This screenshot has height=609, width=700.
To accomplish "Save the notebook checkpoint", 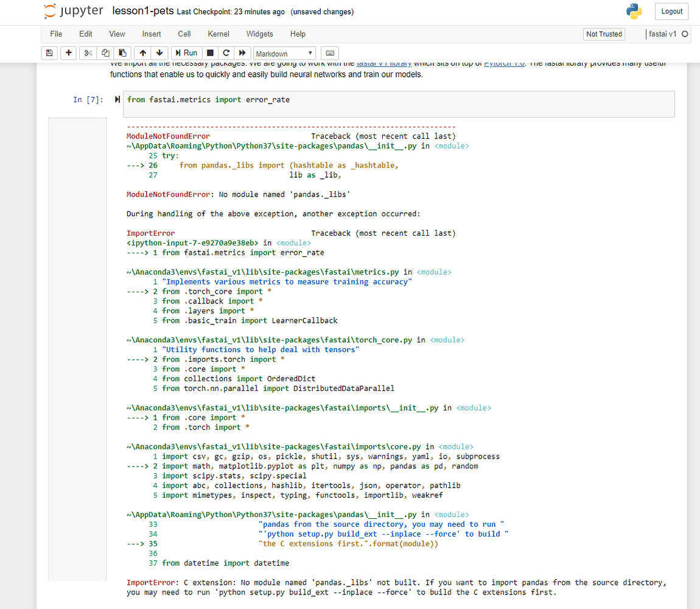I will (49, 53).
